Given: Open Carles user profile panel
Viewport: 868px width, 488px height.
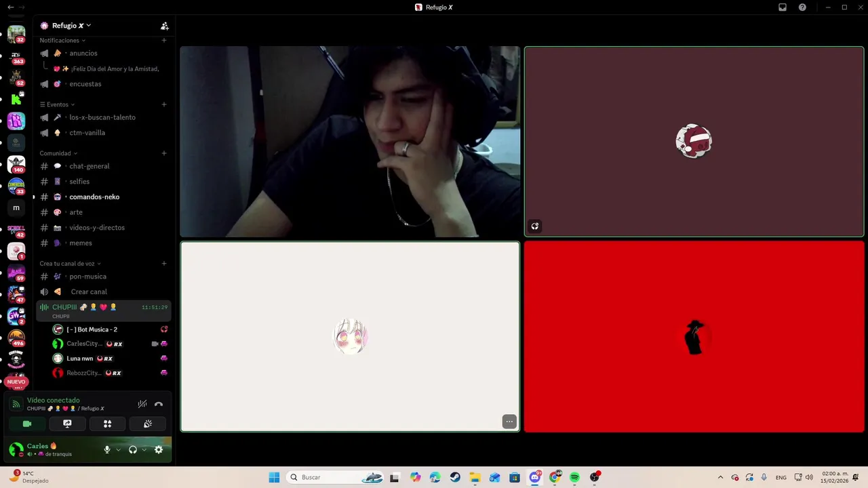Looking at the screenshot, I should click(x=51, y=449).
